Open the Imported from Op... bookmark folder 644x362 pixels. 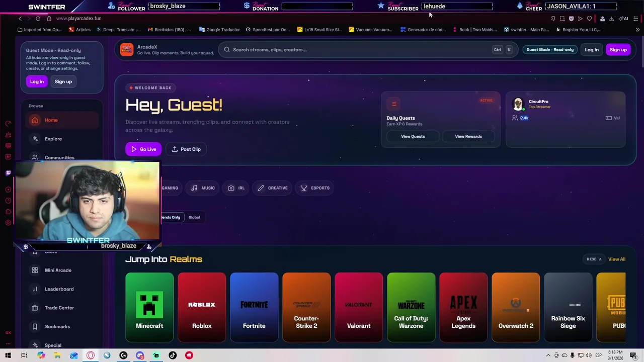[x=39, y=30]
